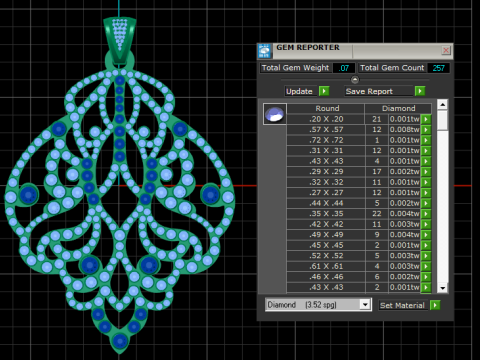Click green arrow next to Update

(324, 91)
